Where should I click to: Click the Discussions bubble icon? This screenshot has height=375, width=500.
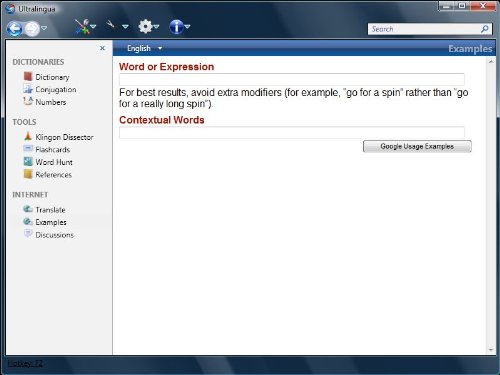point(28,233)
